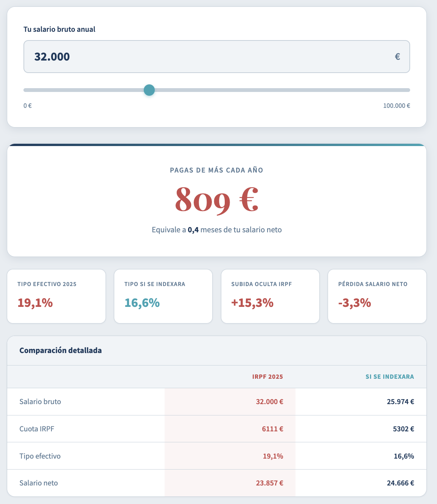
Task: Click the Salario neto row label
Action: [x=39, y=483]
